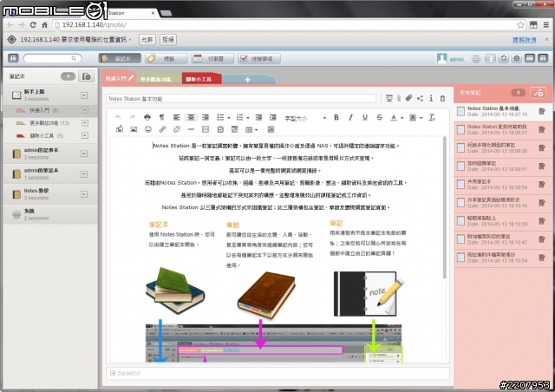
Task: Switch to the 標籤 tags view
Action: 166,58
